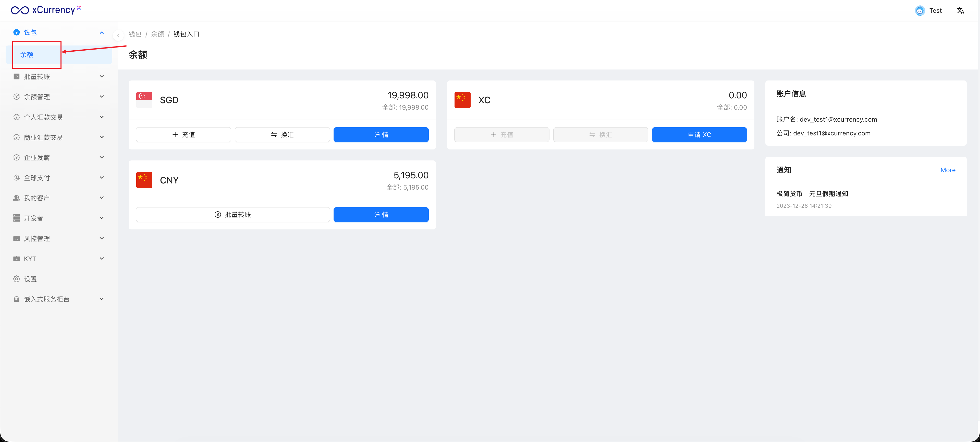Screen dimensions: 980x442
Task: Collapse the sidebar with arrow icon
Action: 118,36
